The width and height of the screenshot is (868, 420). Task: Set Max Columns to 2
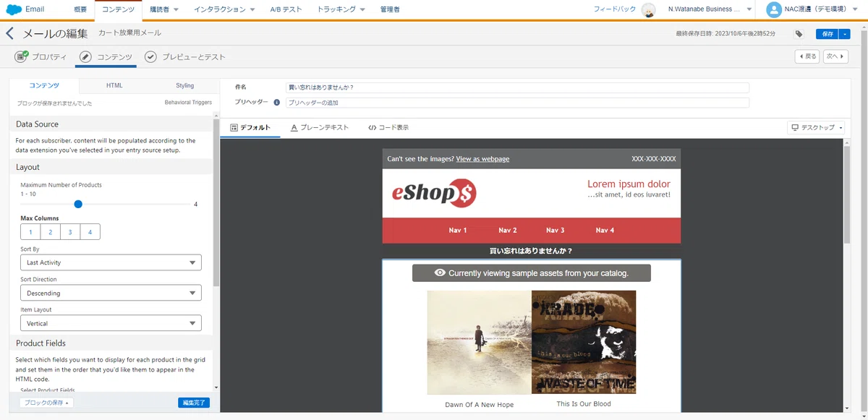[51, 232]
